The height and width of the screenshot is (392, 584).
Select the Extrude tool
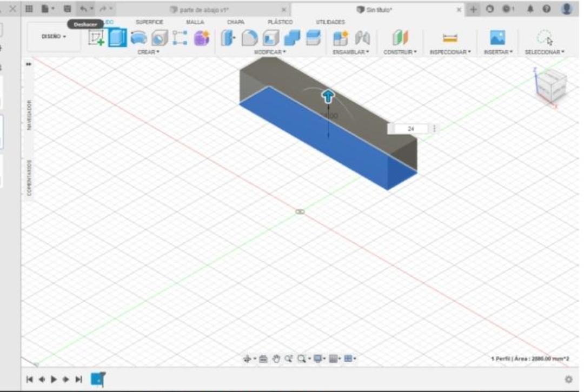tap(118, 38)
